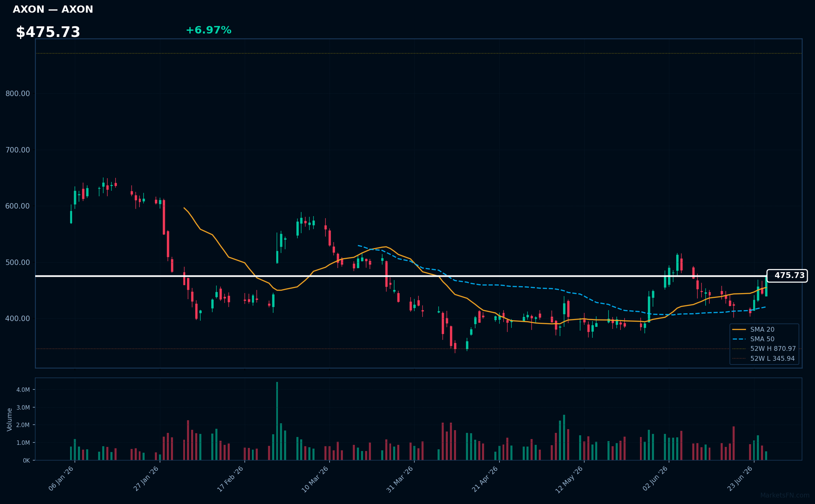815x504 pixels.
Task: Click the 400.00 price axis label
Action: pyautogui.click(x=18, y=318)
